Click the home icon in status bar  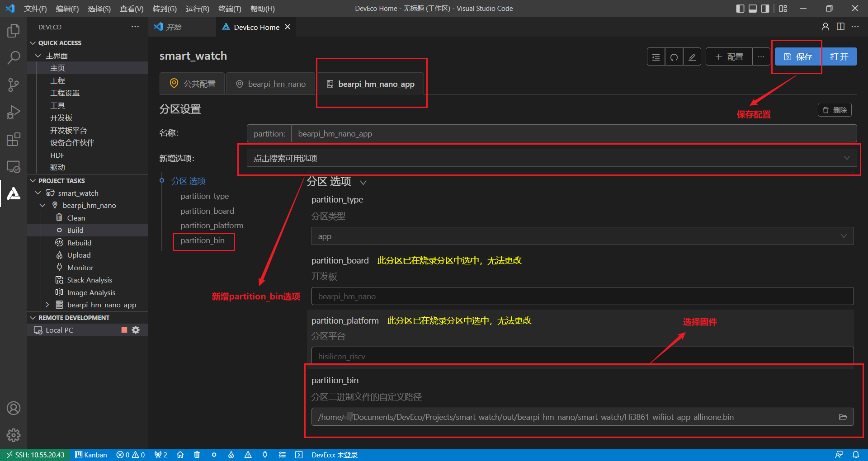tap(180, 455)
